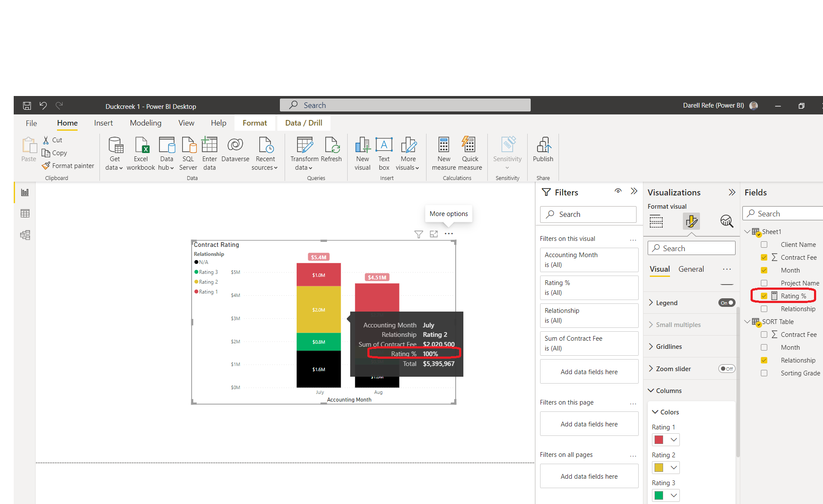823x504 pixels.
Task: Check the Project Name field
Action: [764, 283]
